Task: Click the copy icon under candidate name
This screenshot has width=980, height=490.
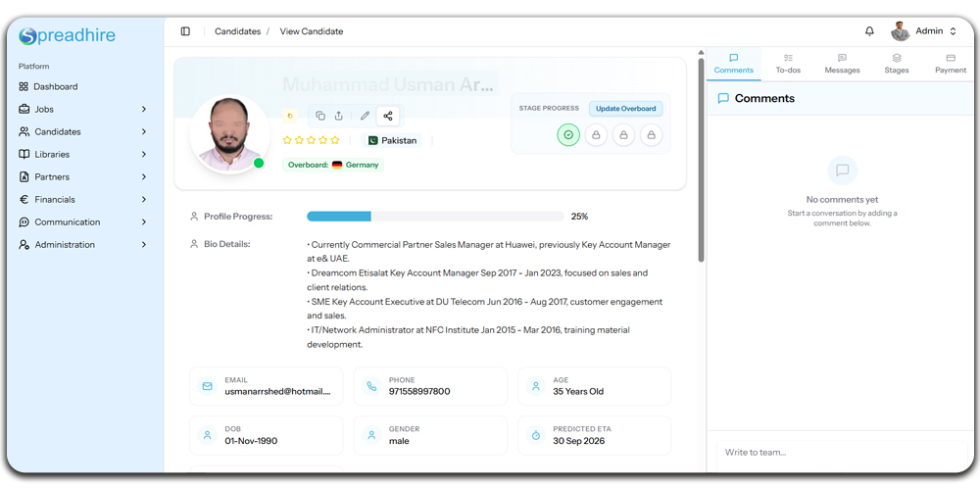Action: [x=320, y=116]
